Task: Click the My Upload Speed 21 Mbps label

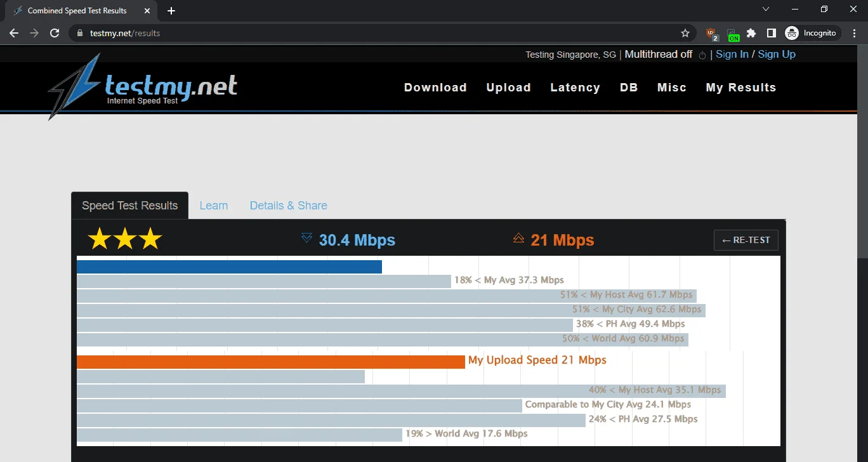Action: click(x=537, y=360)
